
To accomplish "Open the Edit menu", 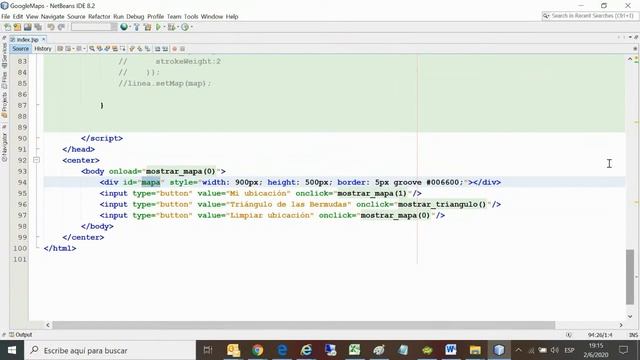I will click(x=18, y=16).
